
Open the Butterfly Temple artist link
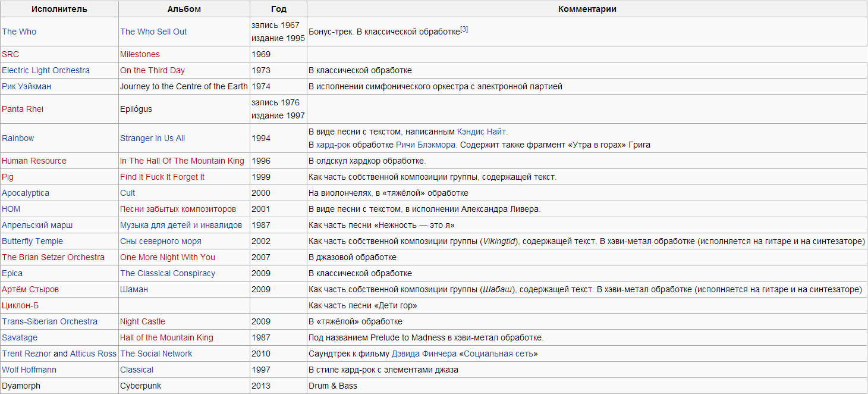[32, 241]
